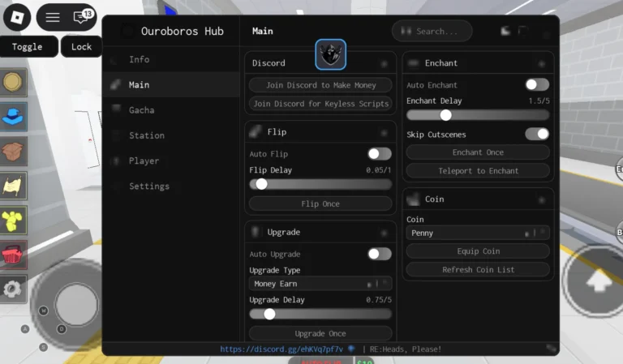The height and width of the screenshot is (364, 623).
Task: Collapse the Coin section
Action: 542,199
